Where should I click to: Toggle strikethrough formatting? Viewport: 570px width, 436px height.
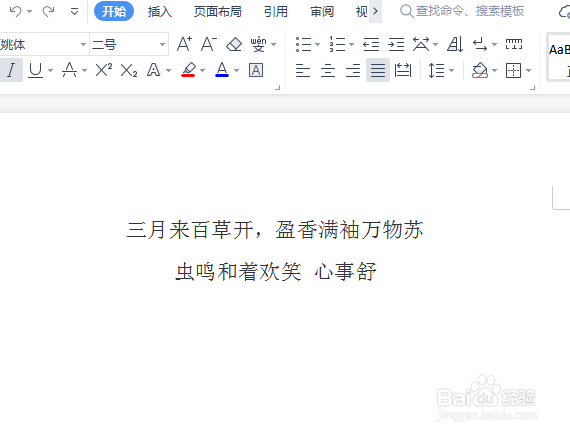pyautogui.click(x=69, y=70)
